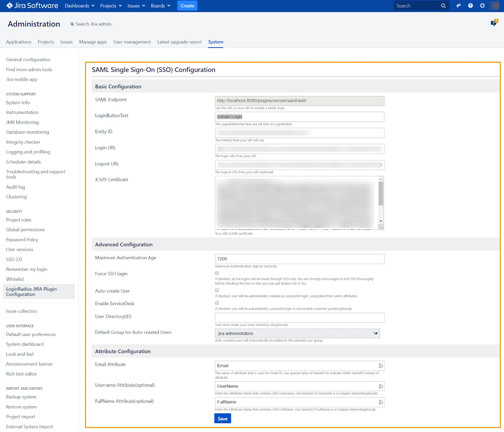This screenshot has height=432, width=504.
Task: Click the notification feedback icon below top bar
Action: (494, 23)
